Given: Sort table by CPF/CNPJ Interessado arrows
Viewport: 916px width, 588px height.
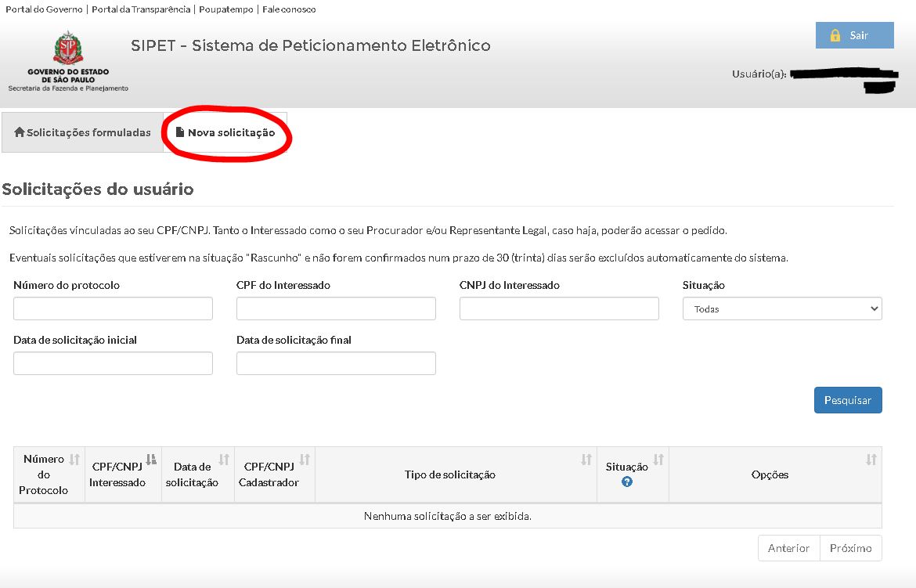Looking at the screenshot, I should pyautogui.click(x=151, y=460).
